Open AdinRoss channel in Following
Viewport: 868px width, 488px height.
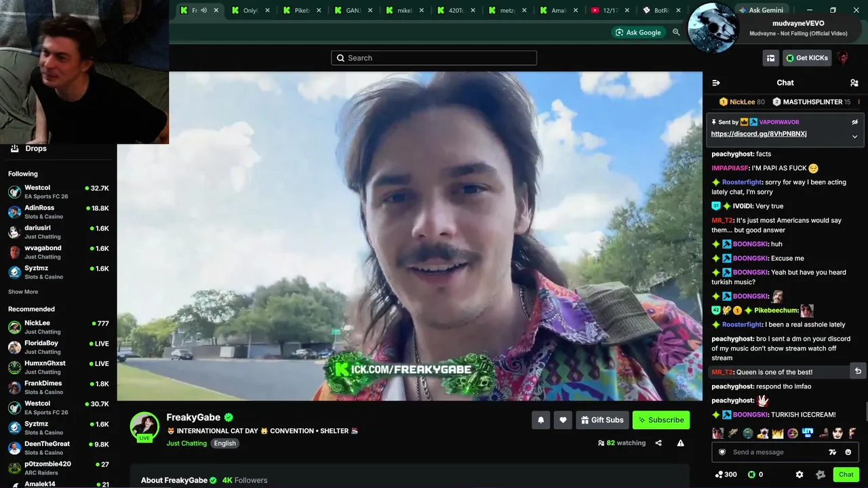click(58, 211)
